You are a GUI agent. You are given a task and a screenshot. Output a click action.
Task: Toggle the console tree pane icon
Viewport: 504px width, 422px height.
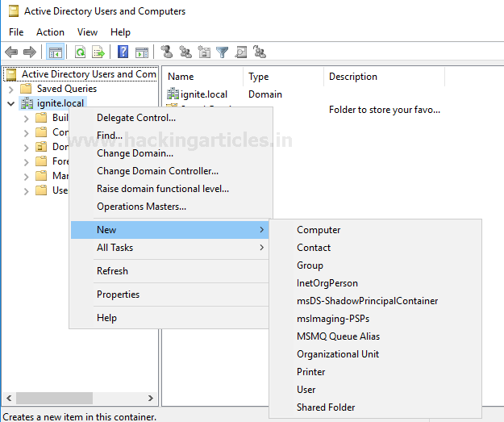pyautogui.click(x=56, y=52)
